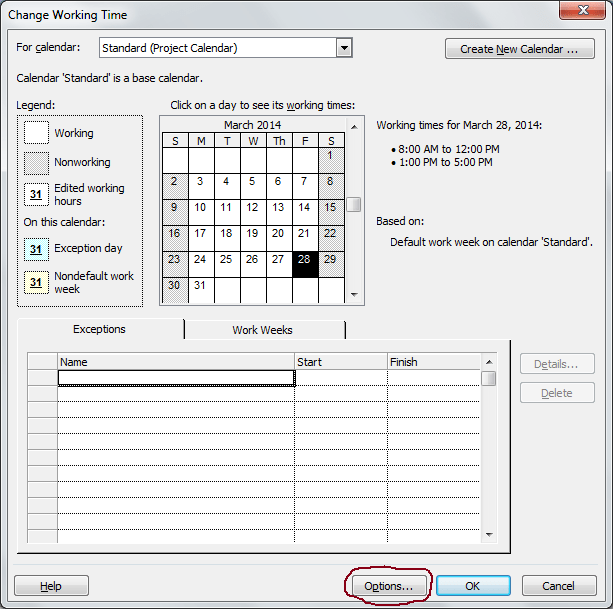Click Nondefault work week legend icon

click(x=36, y=282)
